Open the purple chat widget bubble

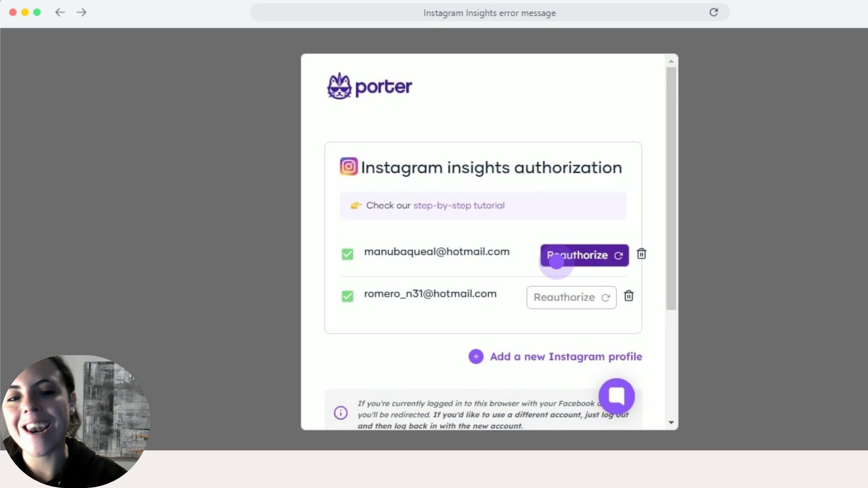(616, 396)
